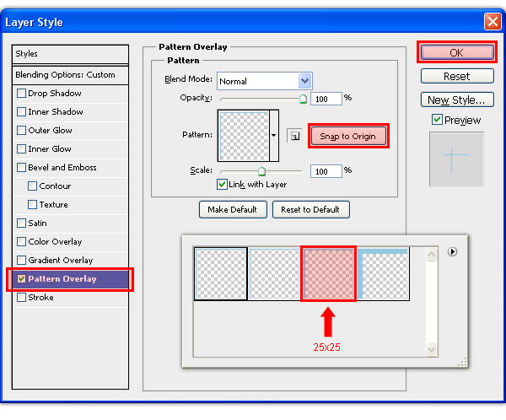The width and height of the screenshot is (506, 420).
Task: Select Drop Shadow settings row
Action: click(70, 94)
